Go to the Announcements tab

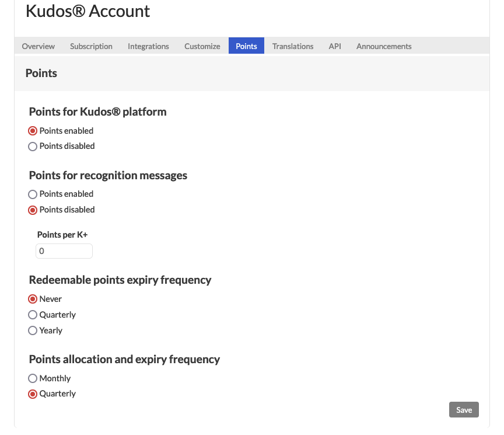(x=384, y=46)
